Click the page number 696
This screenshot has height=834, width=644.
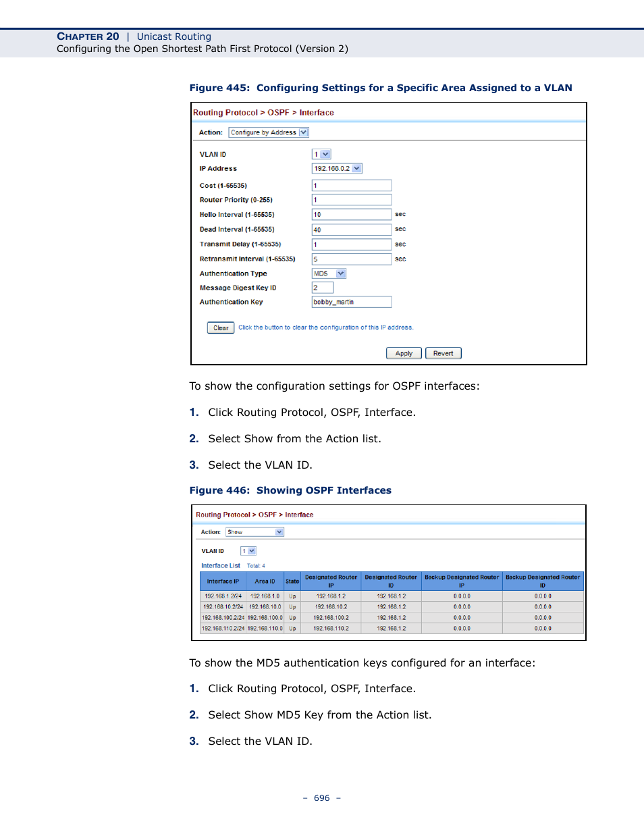coord(322,798)
